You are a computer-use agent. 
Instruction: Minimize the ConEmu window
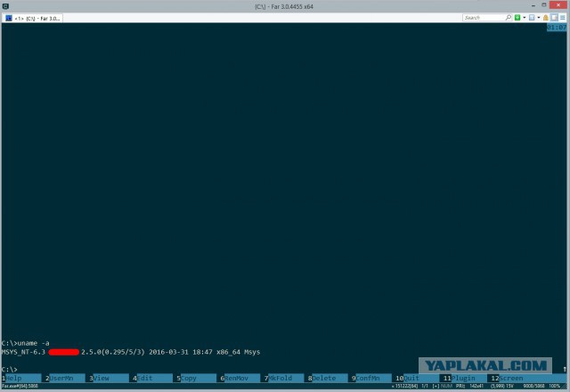tap(533, 5)
